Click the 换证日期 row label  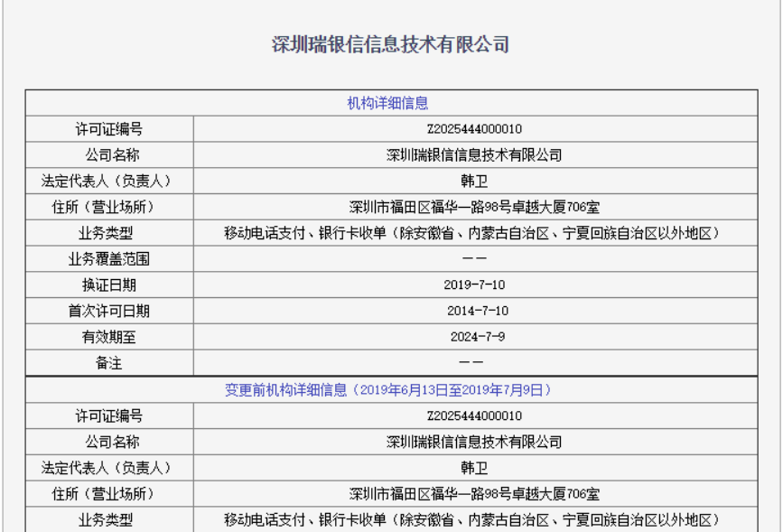point(109,285)
